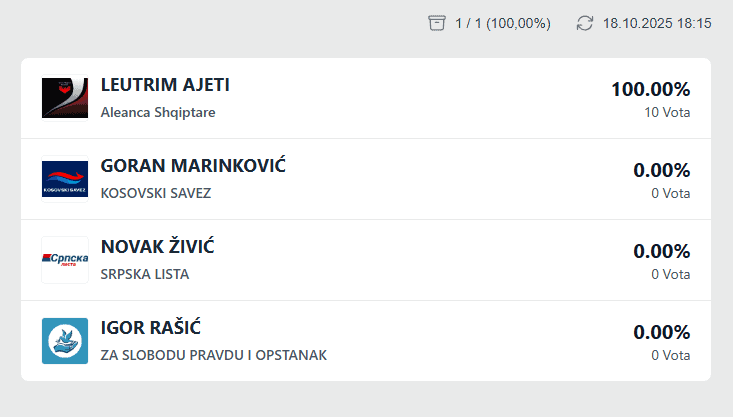733x417 pixels.
Task: Click the ballot box icon at top
Action: [x=437, y=23]
